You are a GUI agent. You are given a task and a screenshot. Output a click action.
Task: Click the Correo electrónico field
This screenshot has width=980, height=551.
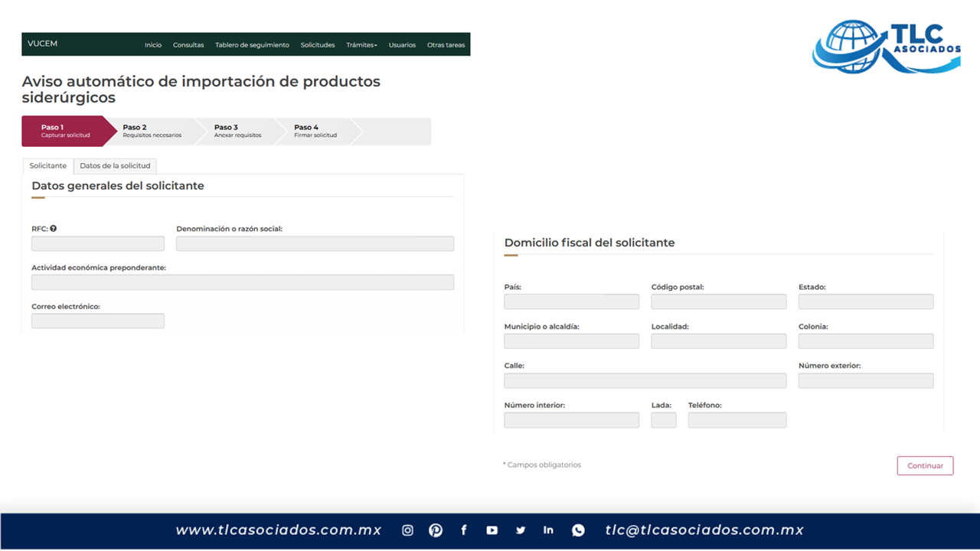pyautogui.click(x=98, y=321)
